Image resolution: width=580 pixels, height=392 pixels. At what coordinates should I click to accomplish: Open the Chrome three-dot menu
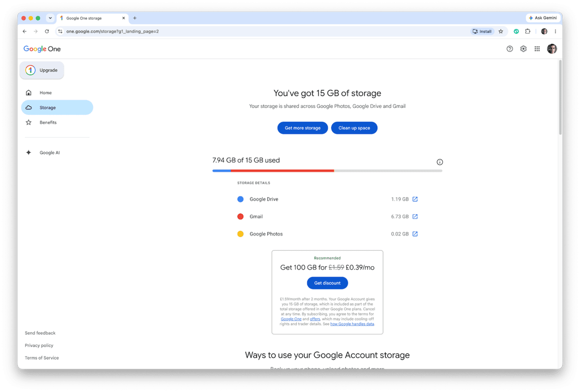pos(555,31)
